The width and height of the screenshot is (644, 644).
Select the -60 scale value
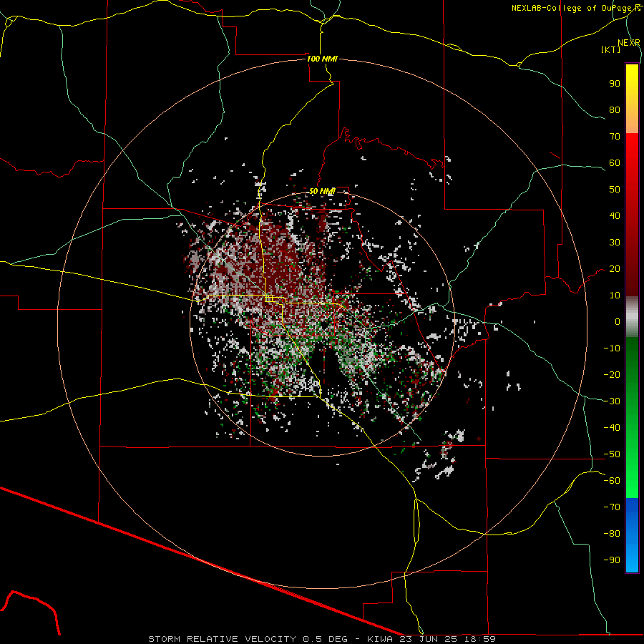click(612, 481)
